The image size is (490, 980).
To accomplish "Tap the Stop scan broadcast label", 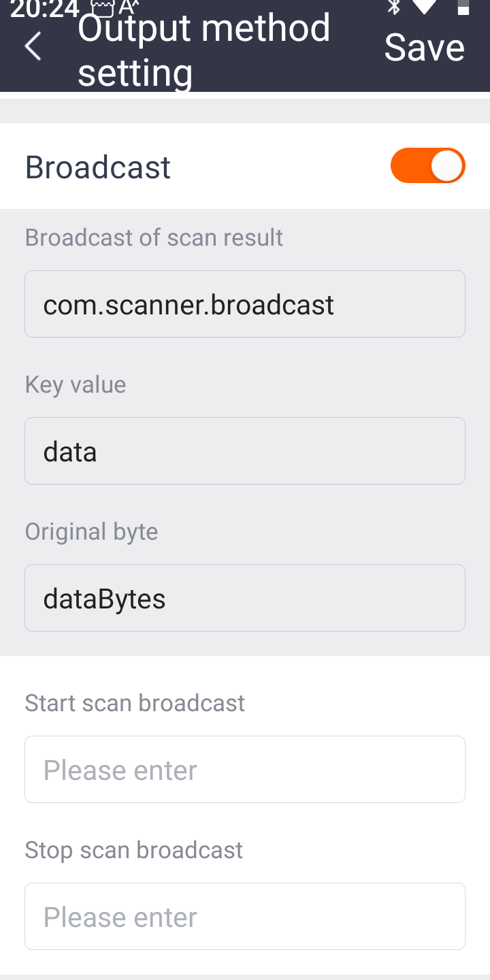I will tap(134, 850).
